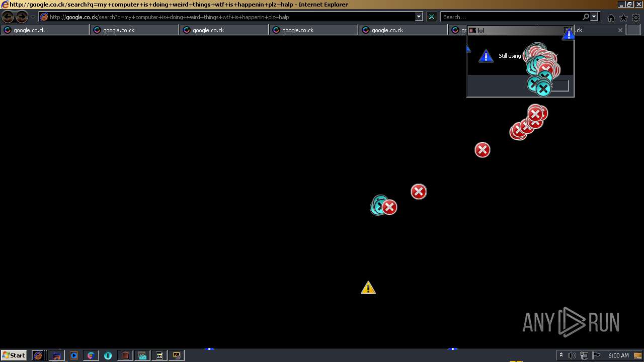Click the cyan briefcase taskbar icon

coord(142,355)
